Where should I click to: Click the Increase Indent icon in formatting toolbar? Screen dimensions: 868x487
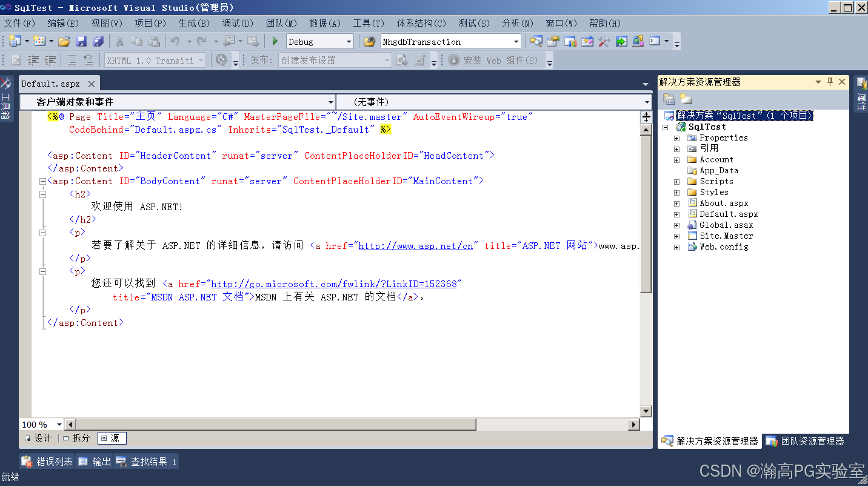click(50, 60)
